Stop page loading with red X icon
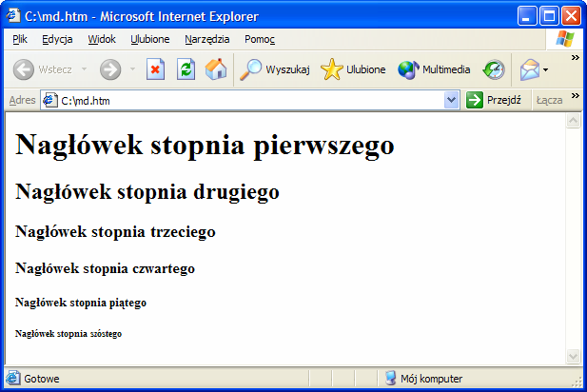This screenshot has height=392, width=587. (x=155, y=69)
